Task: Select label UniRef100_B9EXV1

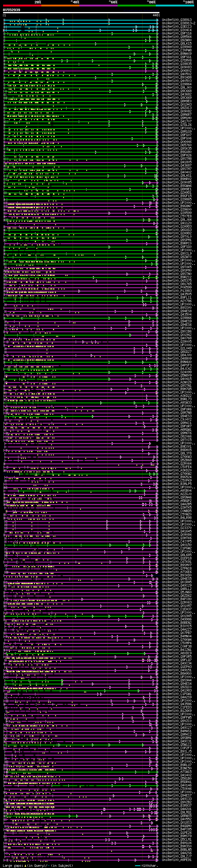Action: (177, 446)
